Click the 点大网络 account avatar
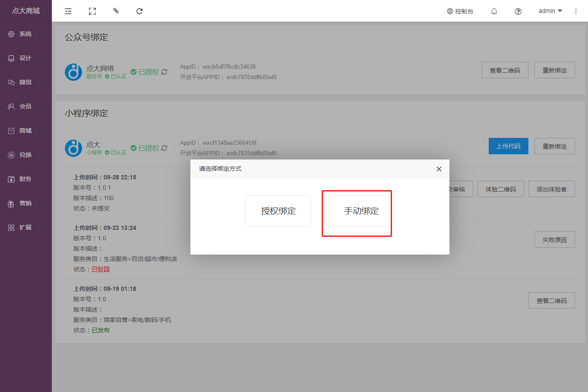This screenshot has height=392, width=588. [73, 72]
